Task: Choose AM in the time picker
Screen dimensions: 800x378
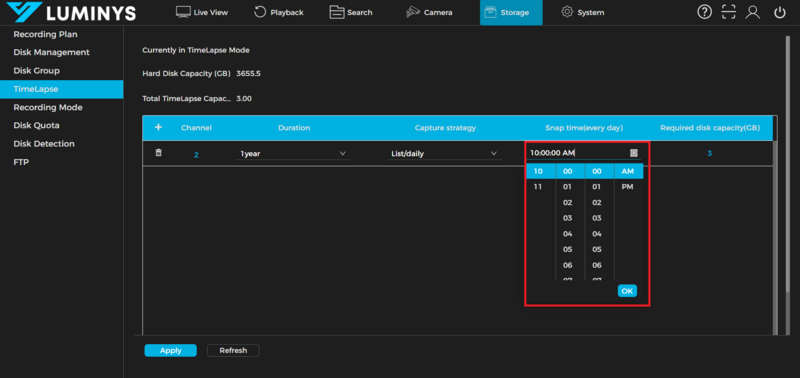Action: tap(628, 171)
